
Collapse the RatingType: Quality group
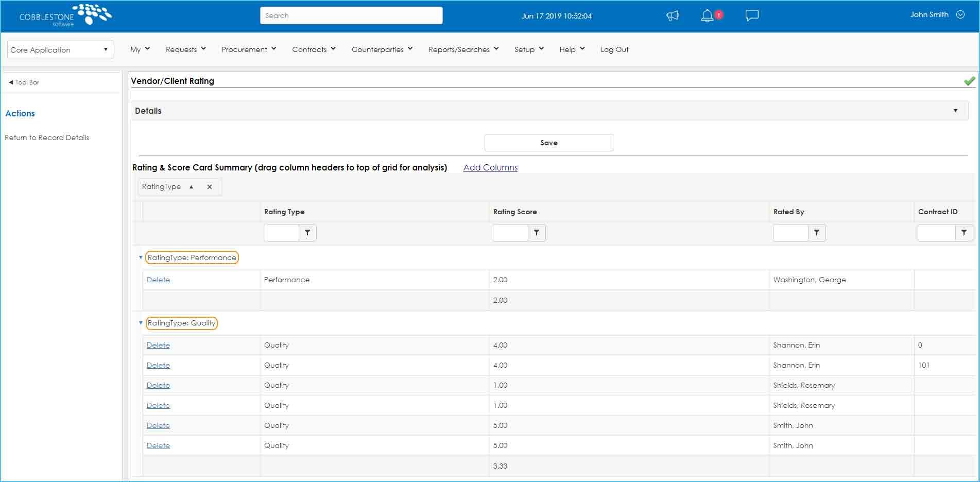pos(141,323)
